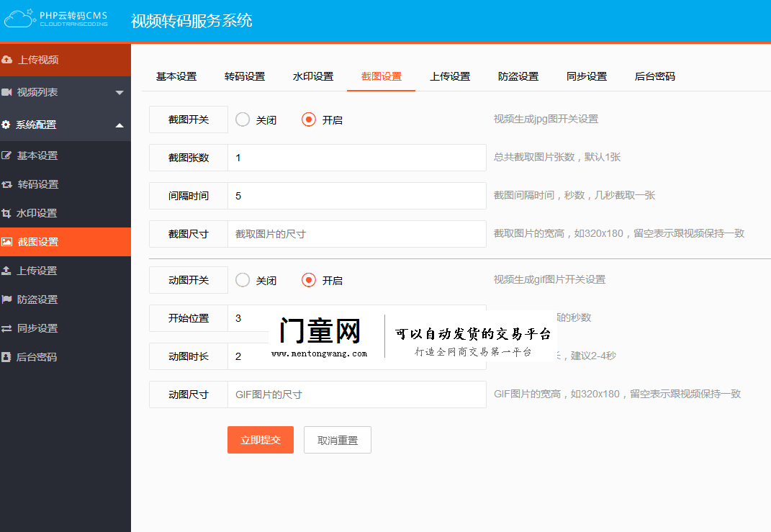This screenshot has width=771, height=532.
Task: Click the system configuration gear icon
Action: point(6,125)
